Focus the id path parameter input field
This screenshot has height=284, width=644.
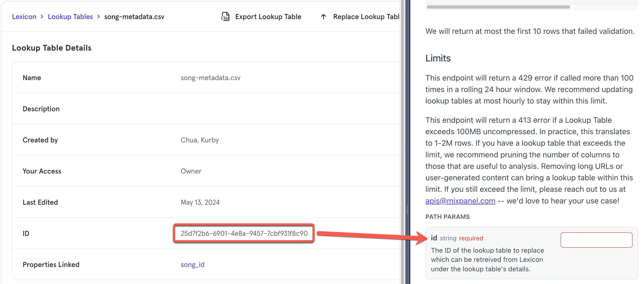[x=596, y=240]
